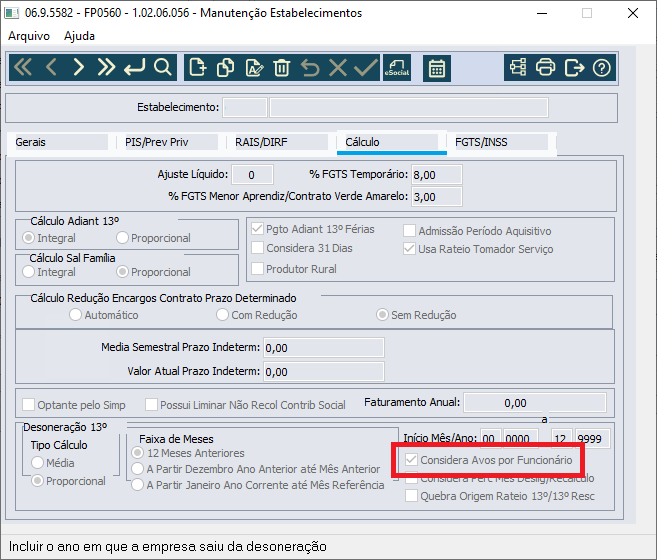657x560 pixels.
Task: Go to the previous record
Action: pyautogui.click(x=51, y=67)
